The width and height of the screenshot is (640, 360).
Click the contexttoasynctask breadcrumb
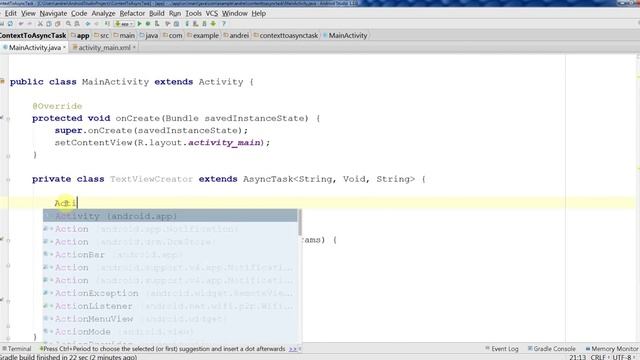click(286, 36)
